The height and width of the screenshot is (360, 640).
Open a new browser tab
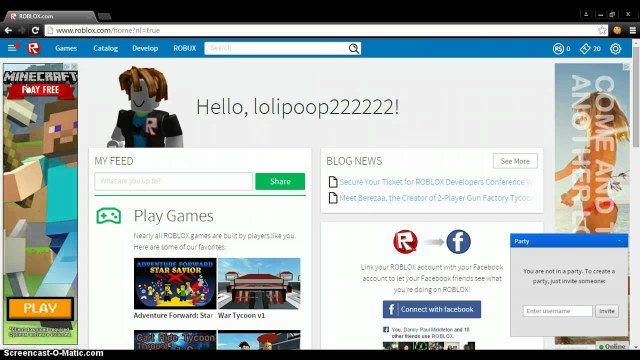coord(104,16)
